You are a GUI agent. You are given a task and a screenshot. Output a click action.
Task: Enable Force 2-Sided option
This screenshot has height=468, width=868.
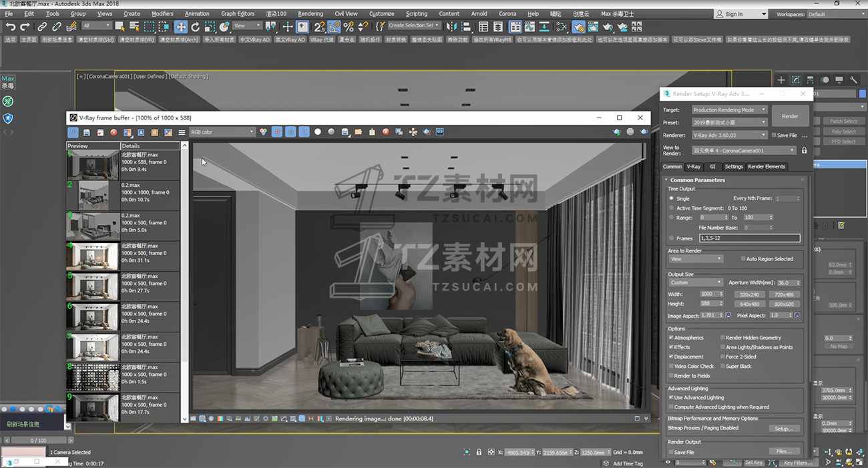pyautogui.click(x=722, y=357)
